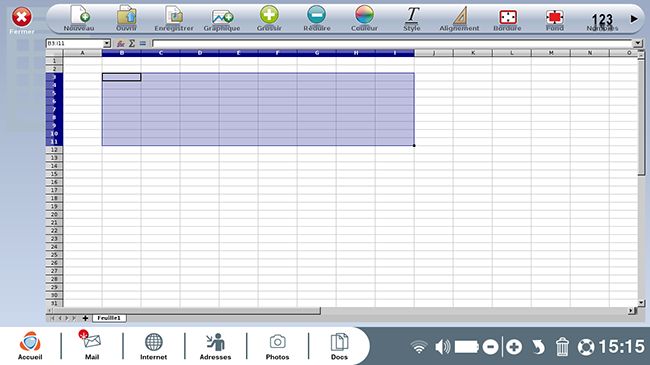
Task: Open the Couleur color picker
Action: [x=364, y=18]
